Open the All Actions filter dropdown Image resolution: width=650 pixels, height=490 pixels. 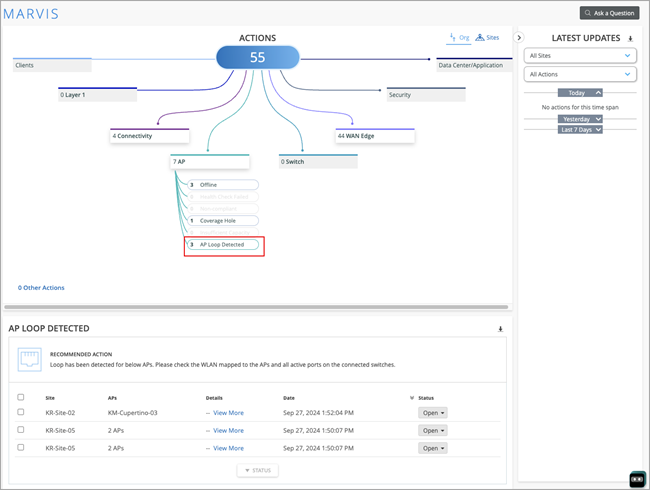coord(580,74)
